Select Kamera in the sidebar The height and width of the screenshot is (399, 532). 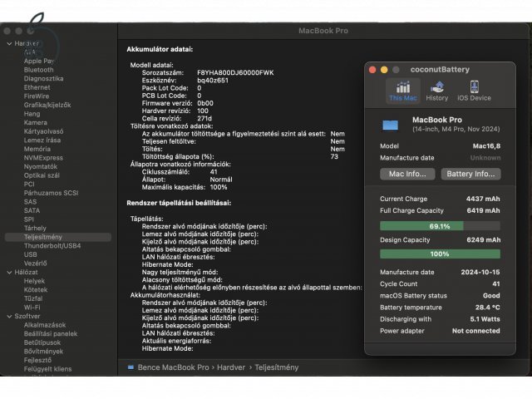point(35,123)
